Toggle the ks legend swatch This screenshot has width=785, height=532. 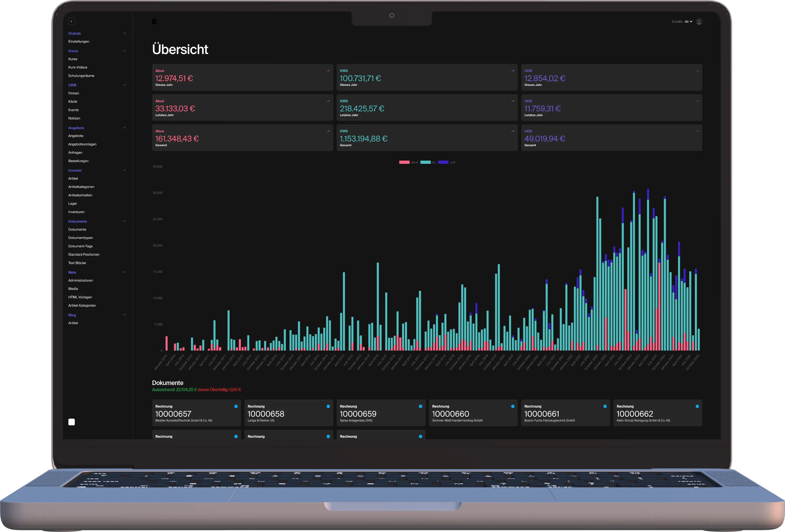(x=425, y=162)
